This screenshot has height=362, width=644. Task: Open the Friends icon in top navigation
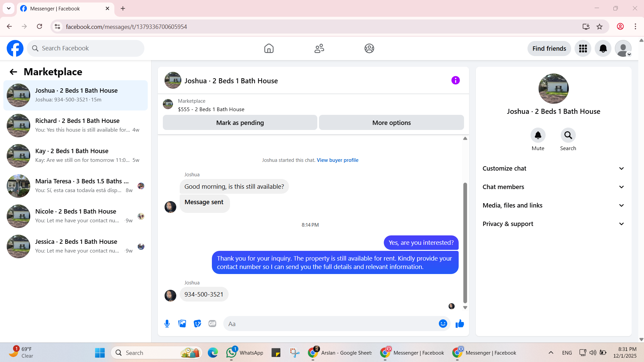click(x=319, y=48)
